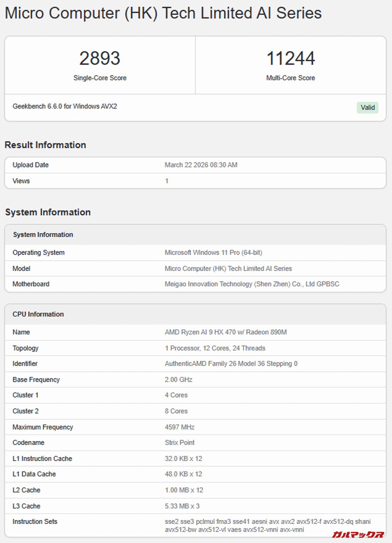Click the Upload Date value
This screenshot has width=392, height=543.
coord(201,165)
